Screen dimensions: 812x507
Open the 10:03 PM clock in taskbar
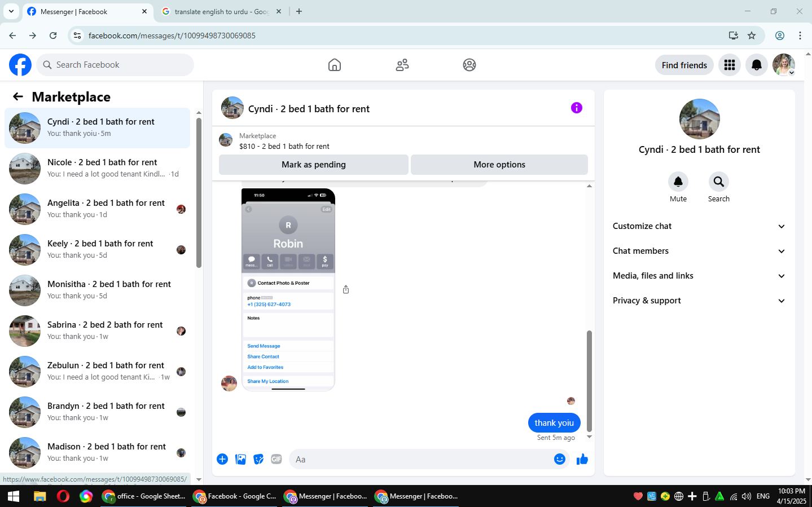point(792,496)
